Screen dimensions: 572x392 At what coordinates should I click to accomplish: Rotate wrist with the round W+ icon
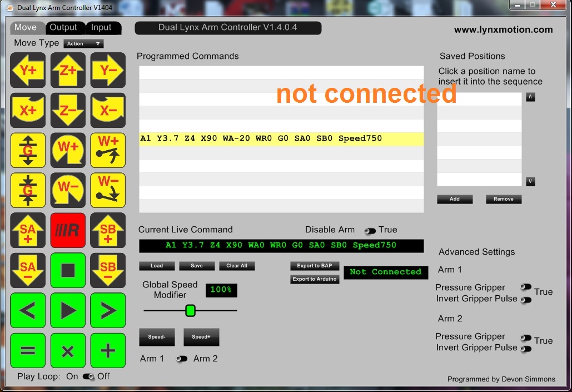68,150
